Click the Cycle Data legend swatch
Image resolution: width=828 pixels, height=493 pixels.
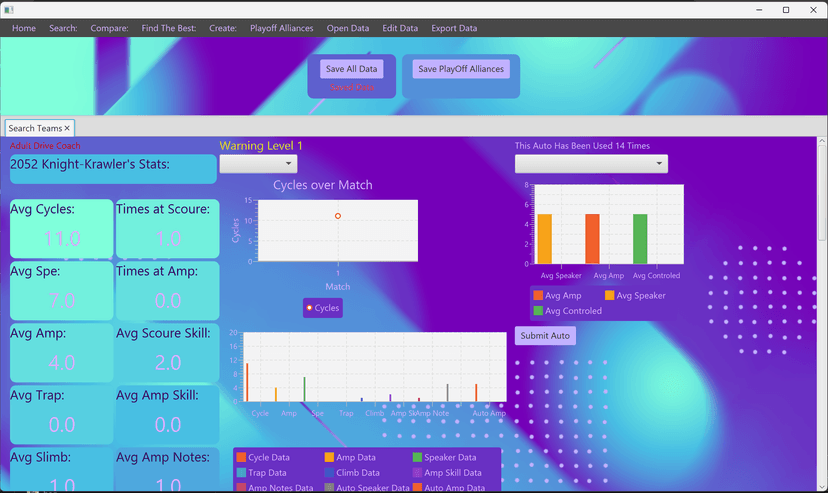241,457
